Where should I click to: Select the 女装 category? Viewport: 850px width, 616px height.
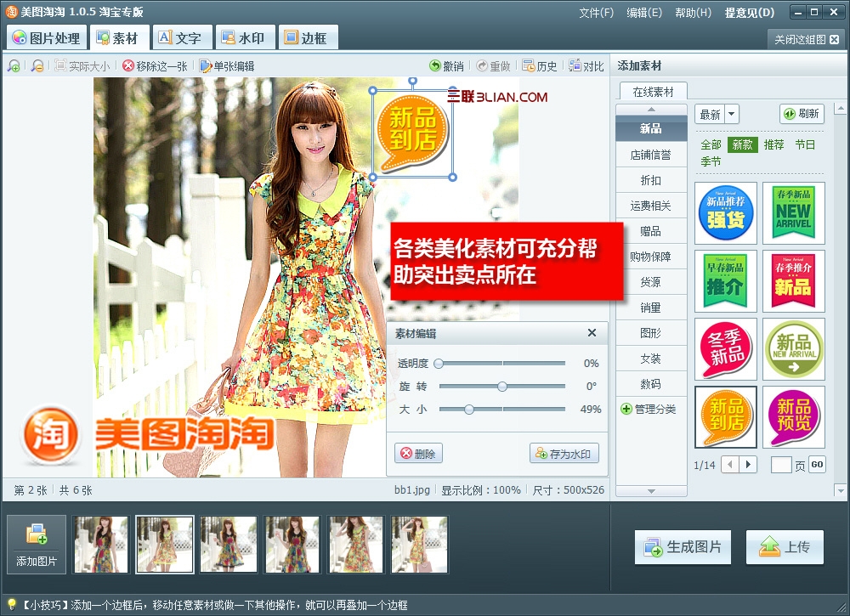(x=651, y=359)
